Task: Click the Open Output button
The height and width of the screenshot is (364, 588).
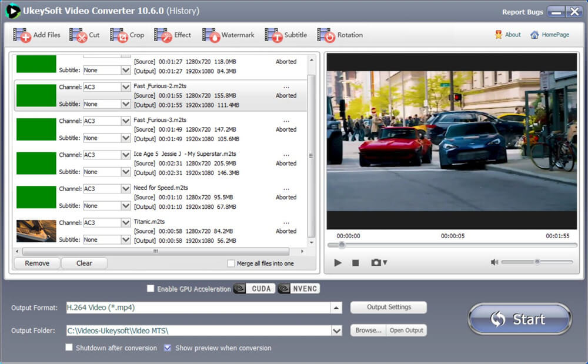Action: click(x=406, y=330)
